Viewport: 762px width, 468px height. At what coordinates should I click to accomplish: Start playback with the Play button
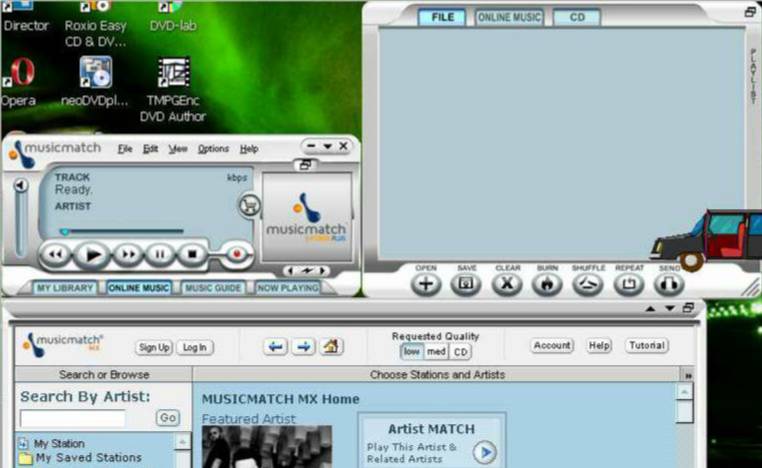tap(92, 254)
